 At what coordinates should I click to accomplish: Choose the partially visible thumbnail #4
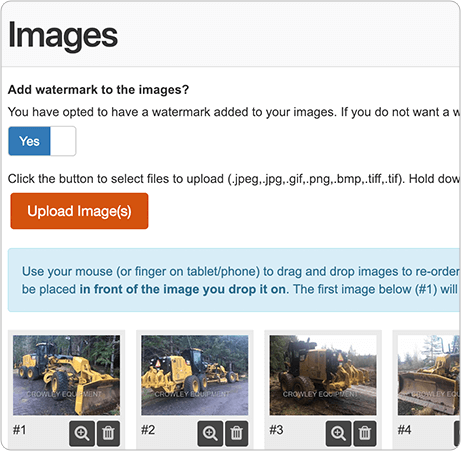(x=429, y=375)
